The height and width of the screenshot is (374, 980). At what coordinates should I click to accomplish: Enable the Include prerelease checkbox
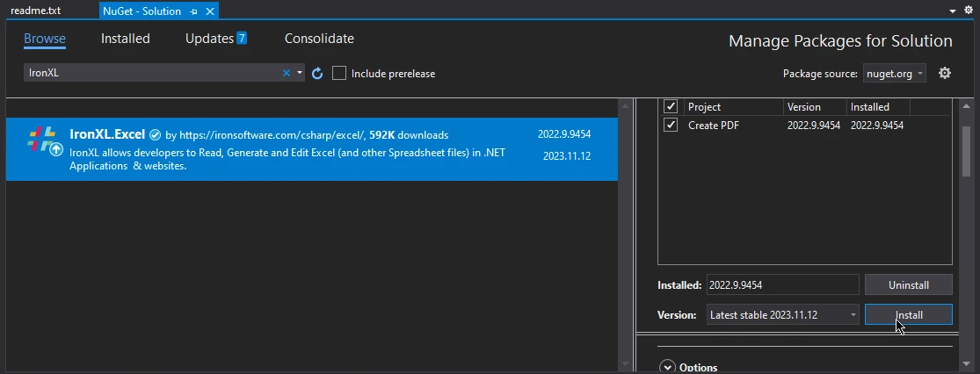click(x=339, y=74)
